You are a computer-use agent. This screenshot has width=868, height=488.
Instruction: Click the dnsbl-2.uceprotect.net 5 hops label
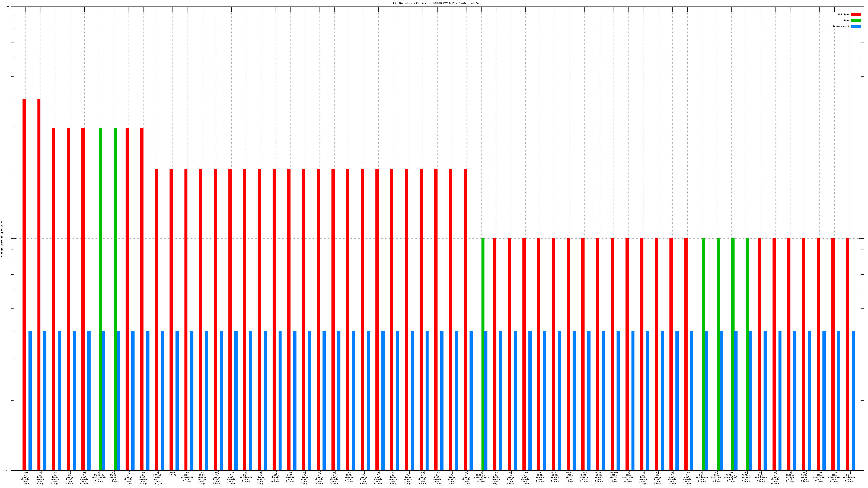point(731,477)
